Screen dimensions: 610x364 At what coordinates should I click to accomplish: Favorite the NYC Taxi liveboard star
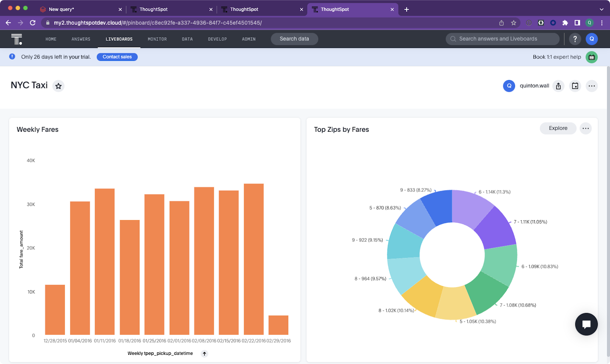click(58, 86)
